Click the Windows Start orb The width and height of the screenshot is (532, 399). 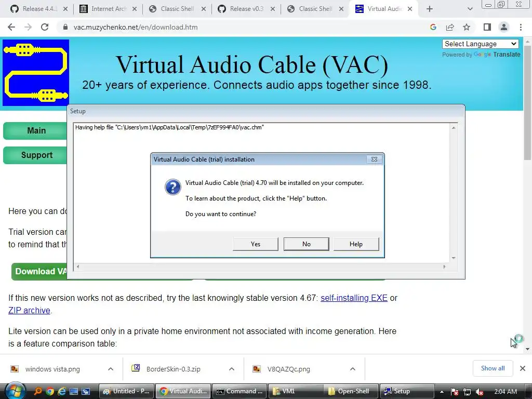pyautogui.click(x=15, y=391)
